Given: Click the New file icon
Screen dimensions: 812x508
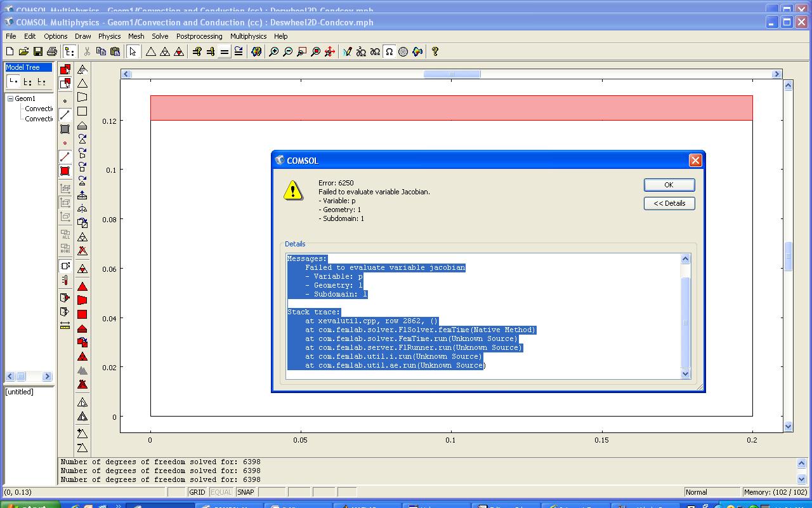Looking at the screenshot, I should click(10, 51).
